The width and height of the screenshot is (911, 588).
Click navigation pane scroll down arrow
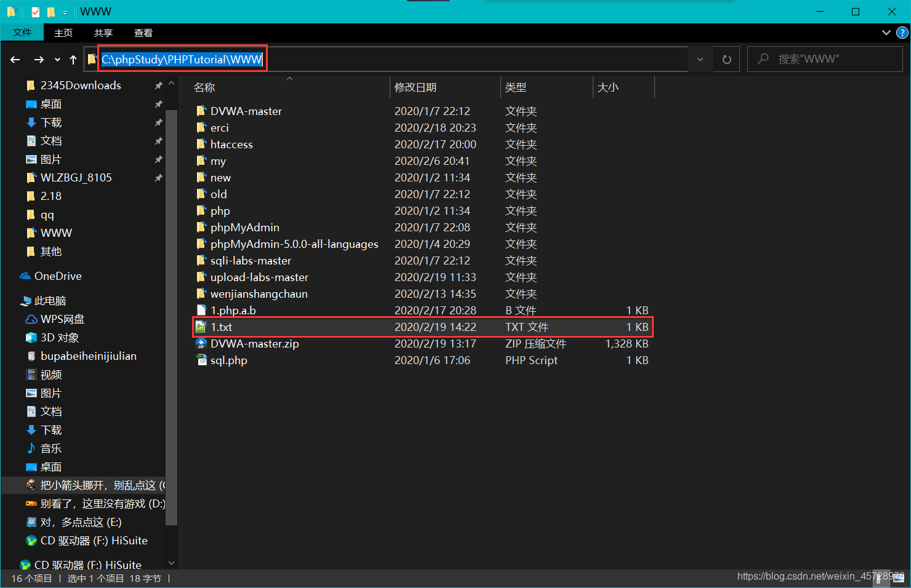click(171, 563)
